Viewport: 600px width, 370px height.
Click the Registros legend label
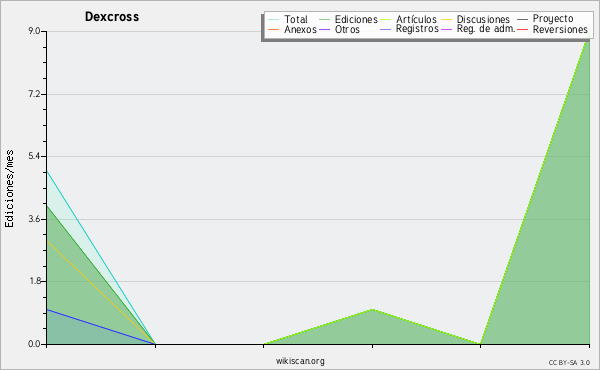tap(417, 29)
